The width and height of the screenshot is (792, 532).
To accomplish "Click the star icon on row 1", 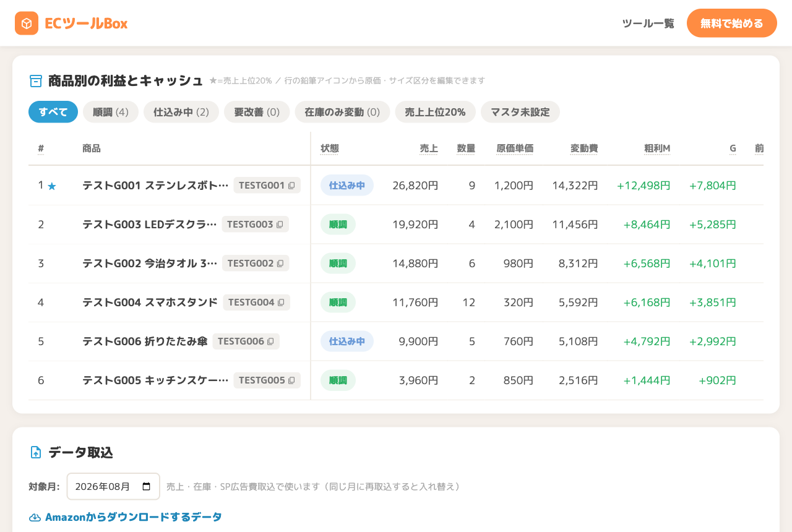I will coord(52,186).
